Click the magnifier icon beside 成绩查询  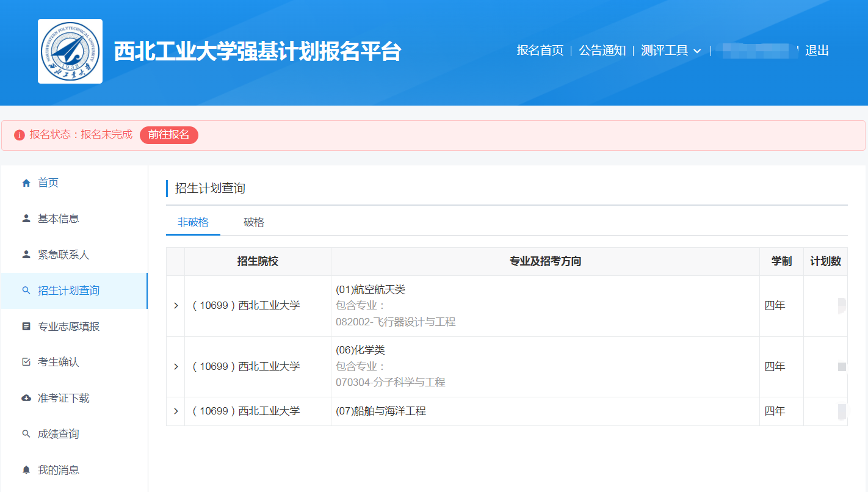[x=26, y=434]
